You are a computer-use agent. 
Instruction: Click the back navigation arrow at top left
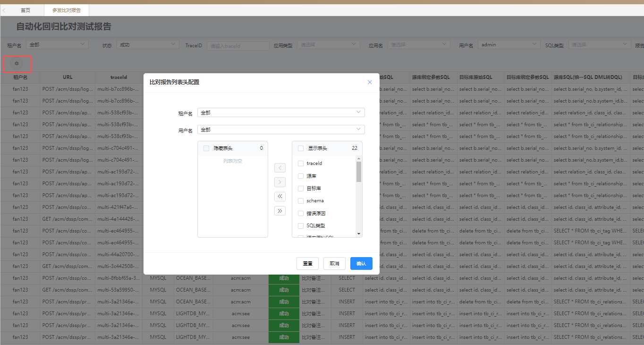tap(5, 9)
